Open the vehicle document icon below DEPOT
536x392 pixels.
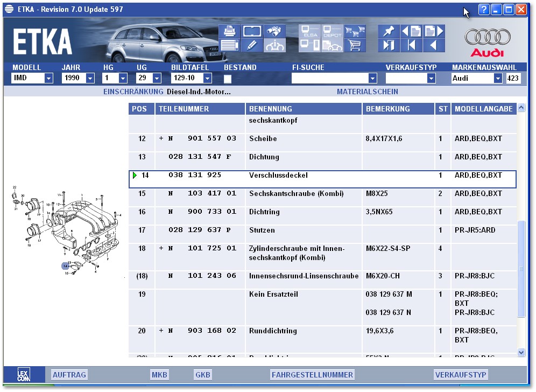[332, 45]
